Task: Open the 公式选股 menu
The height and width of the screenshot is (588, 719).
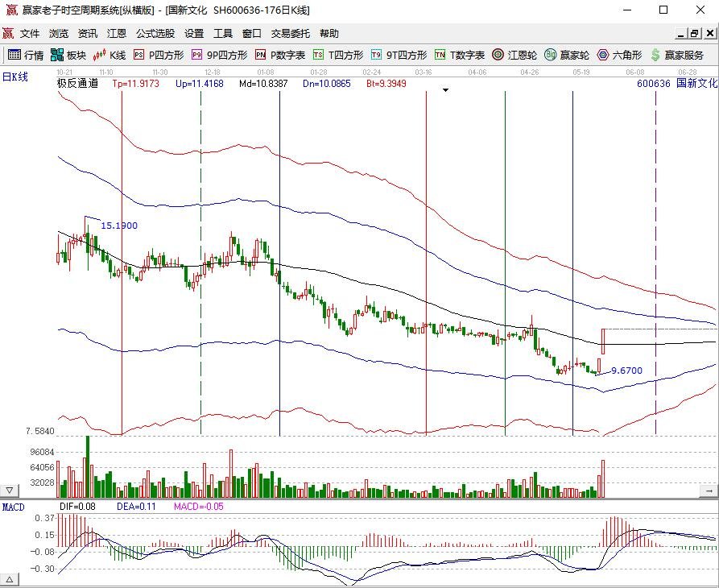Action: point(155,34)
